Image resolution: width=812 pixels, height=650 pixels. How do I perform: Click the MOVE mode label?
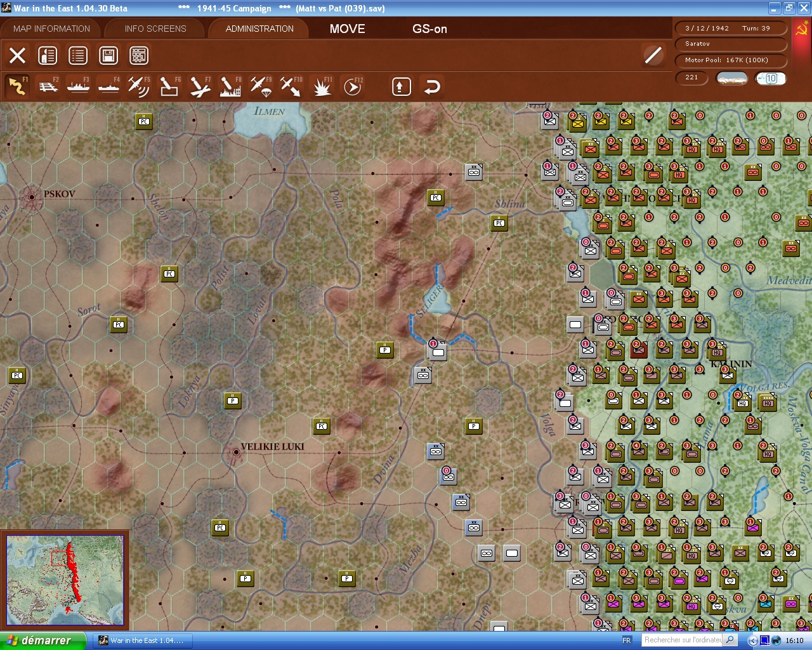[348, 29]
